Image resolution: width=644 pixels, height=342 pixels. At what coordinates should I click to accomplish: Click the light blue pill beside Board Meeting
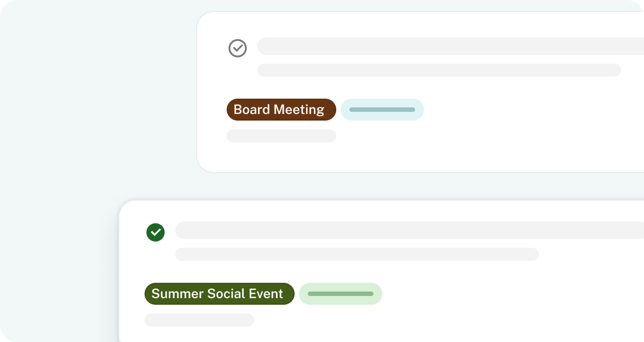point(382,110)
